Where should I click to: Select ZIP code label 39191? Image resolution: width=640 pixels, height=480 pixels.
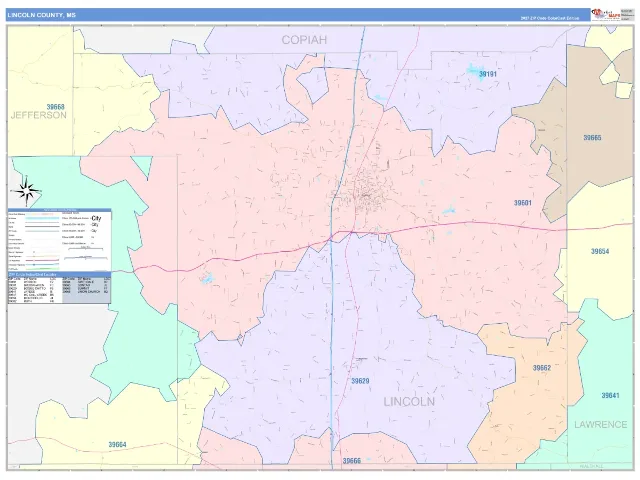click(x=488, y=74)
